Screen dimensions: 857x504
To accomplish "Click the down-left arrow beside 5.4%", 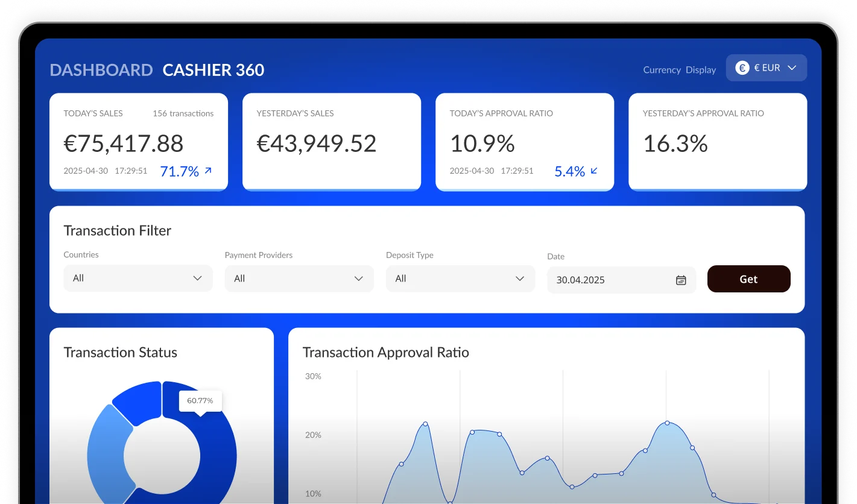I will click(594, 171).
